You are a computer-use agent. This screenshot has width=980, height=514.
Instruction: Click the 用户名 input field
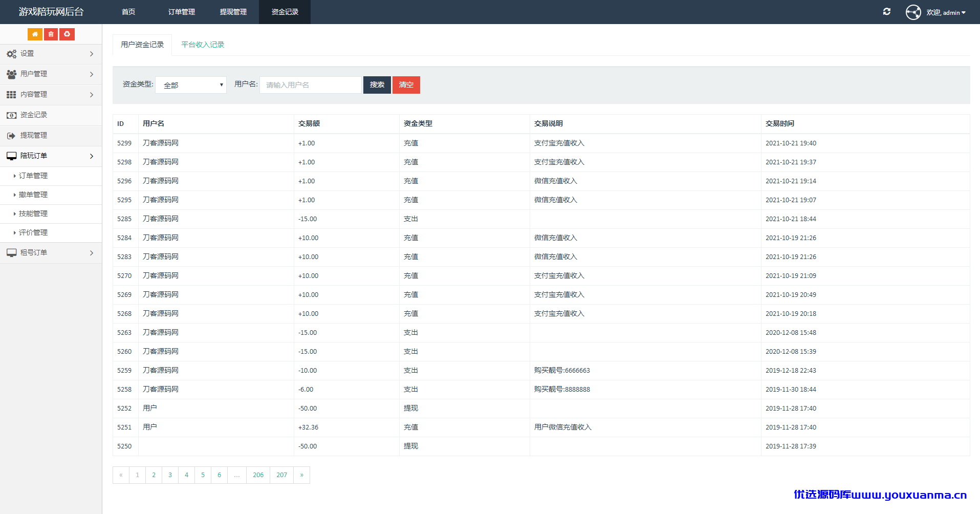[x=311, y=85]
